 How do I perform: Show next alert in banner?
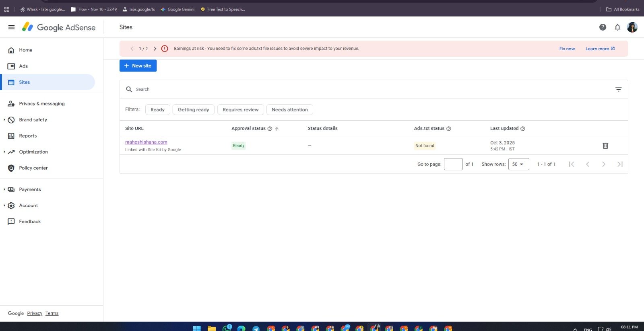click(x=155, y=49)
